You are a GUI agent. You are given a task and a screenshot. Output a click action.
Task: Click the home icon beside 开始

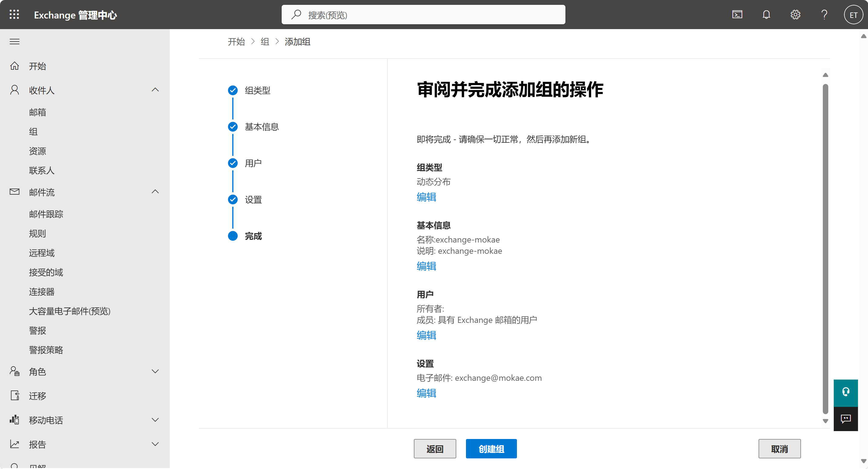click(x=15, y=66)
